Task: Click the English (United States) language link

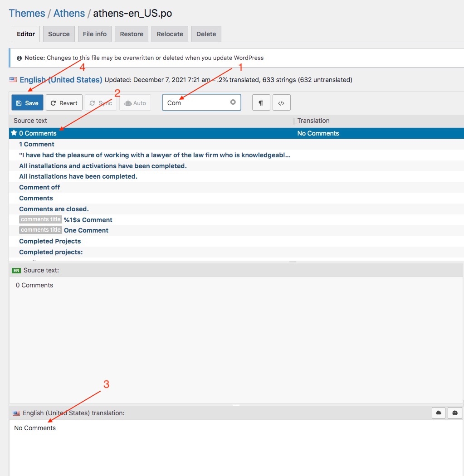Action: 61,80
